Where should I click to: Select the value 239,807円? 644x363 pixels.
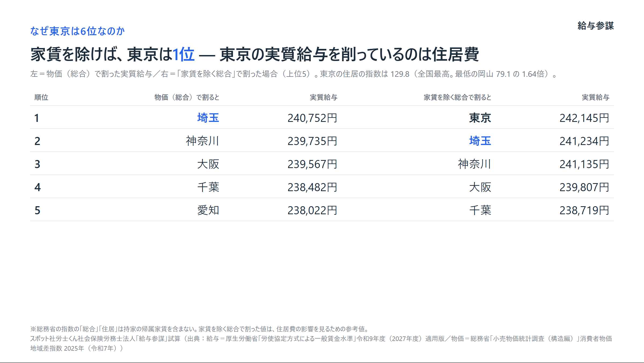pos(584,187)
